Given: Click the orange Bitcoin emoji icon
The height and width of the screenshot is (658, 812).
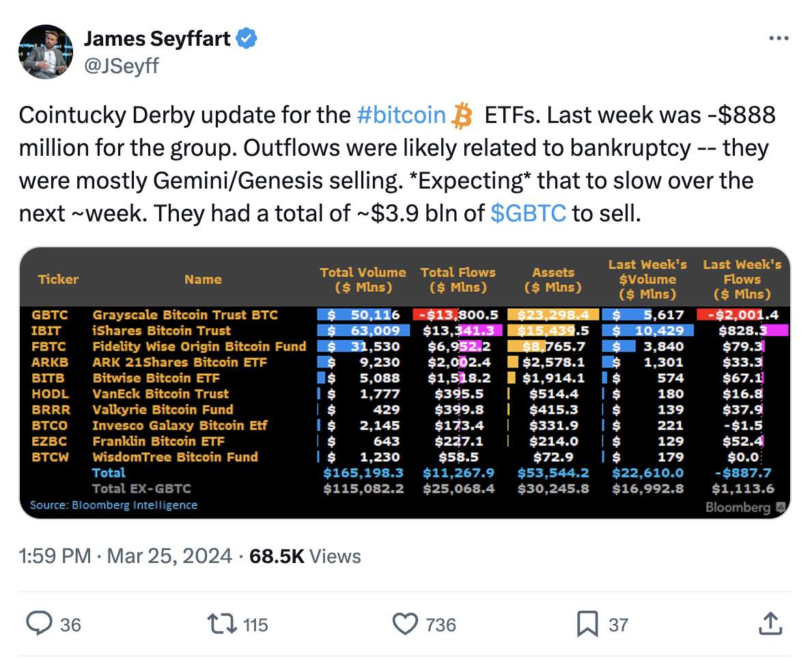Looking at the screenshot, I should 462,115.
